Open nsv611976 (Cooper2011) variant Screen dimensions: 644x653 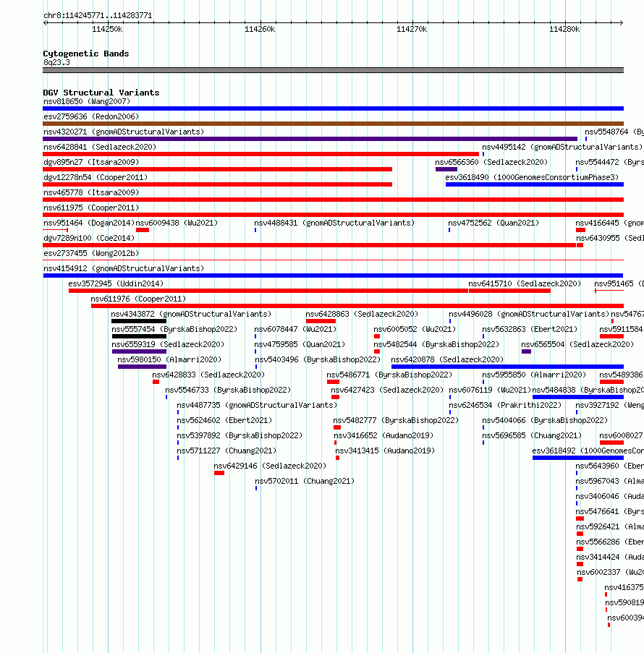coord(138,299)
